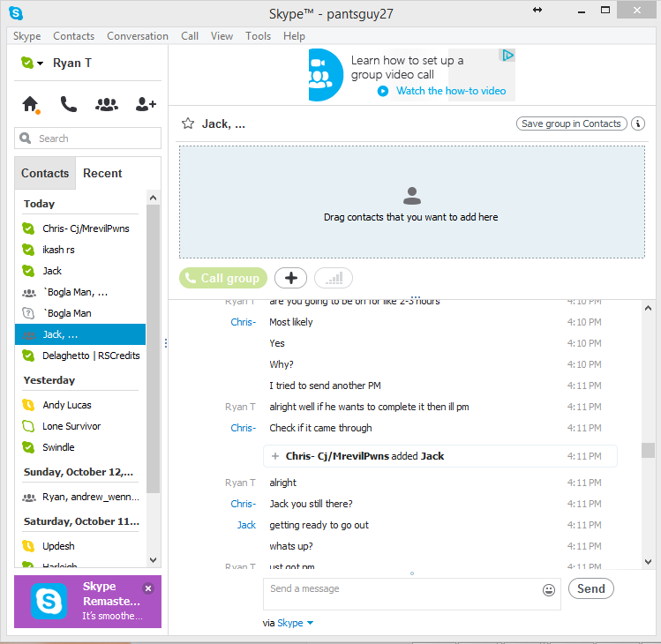This screenshot has height=644, width=661.
Task: Click the away status icon beside Updesh
Action: [x=28, y=546]
